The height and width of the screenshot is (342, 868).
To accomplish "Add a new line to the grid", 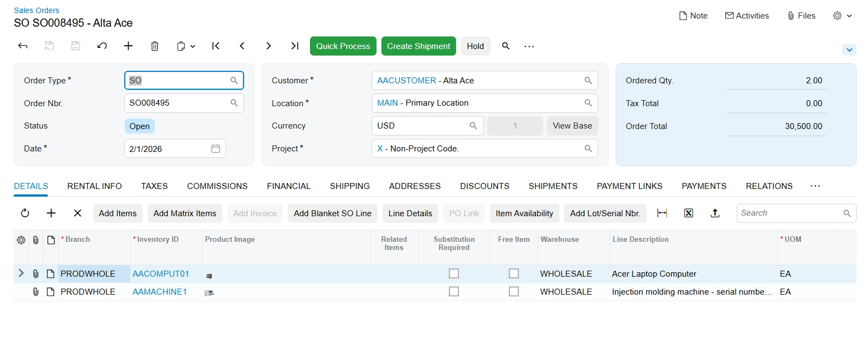I will pyautogui.click(x=51, y=213).
